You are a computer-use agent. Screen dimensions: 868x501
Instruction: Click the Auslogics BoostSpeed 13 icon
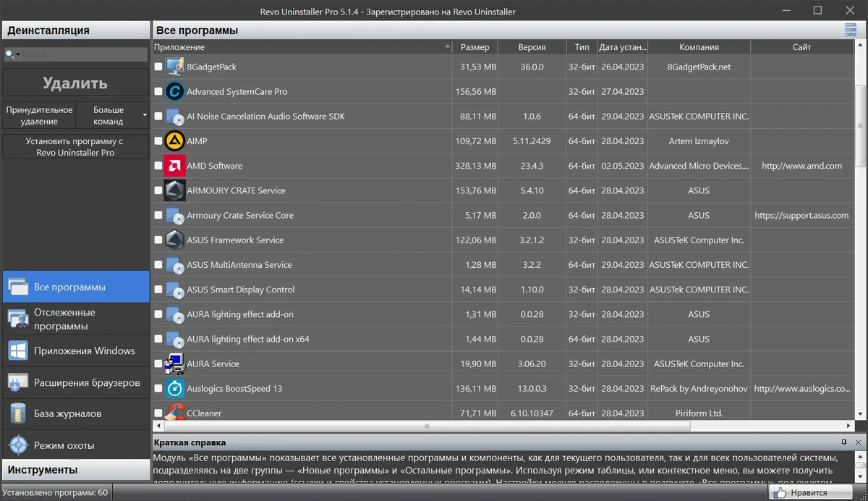tap(174, 388)
